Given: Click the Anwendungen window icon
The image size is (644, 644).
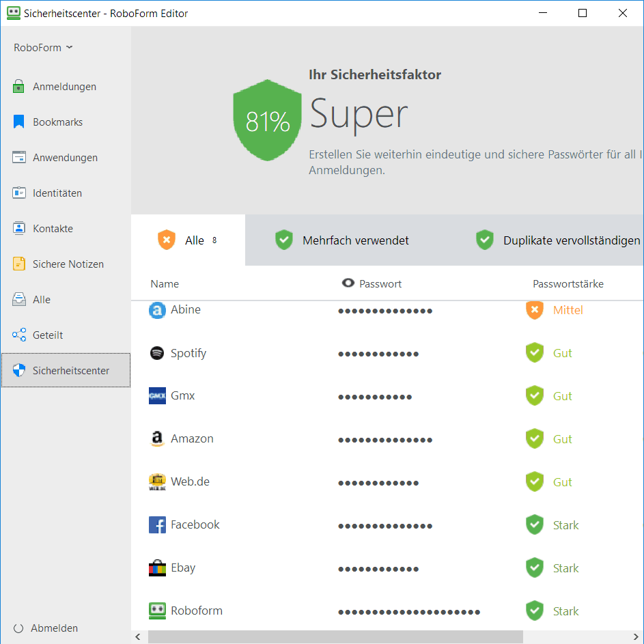Looking at the screenshot, I should pos(19,157).
